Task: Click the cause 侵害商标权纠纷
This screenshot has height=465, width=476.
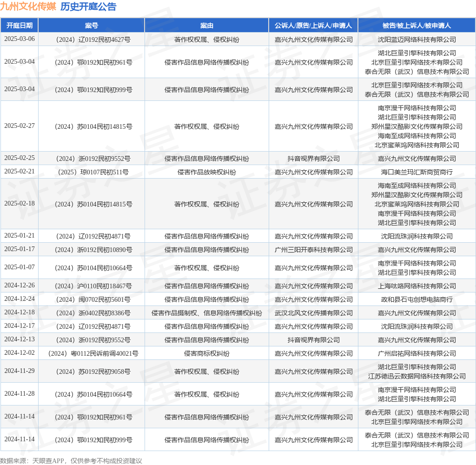Action: [207, 353]
